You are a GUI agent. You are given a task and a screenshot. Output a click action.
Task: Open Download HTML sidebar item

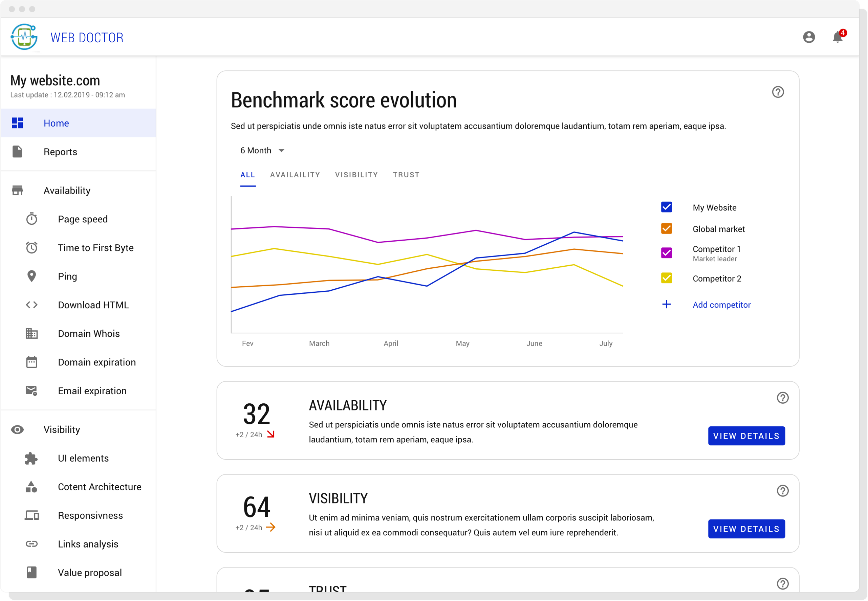pyautogui.click(x=78, y=305)
